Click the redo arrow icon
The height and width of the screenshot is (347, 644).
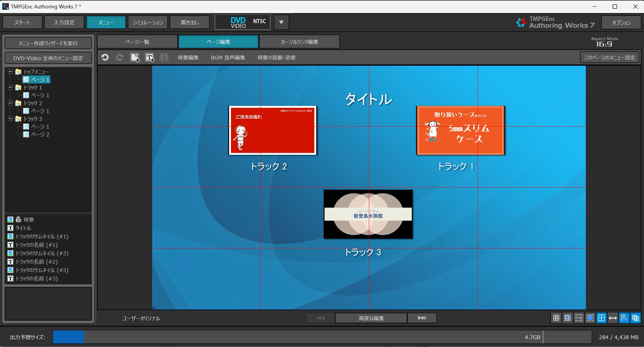(x=120, y=57)
